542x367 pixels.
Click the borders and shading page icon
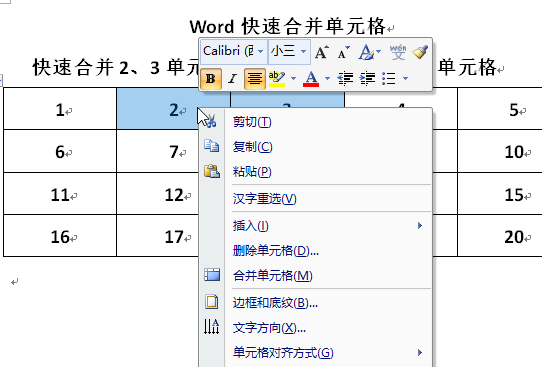212,302
